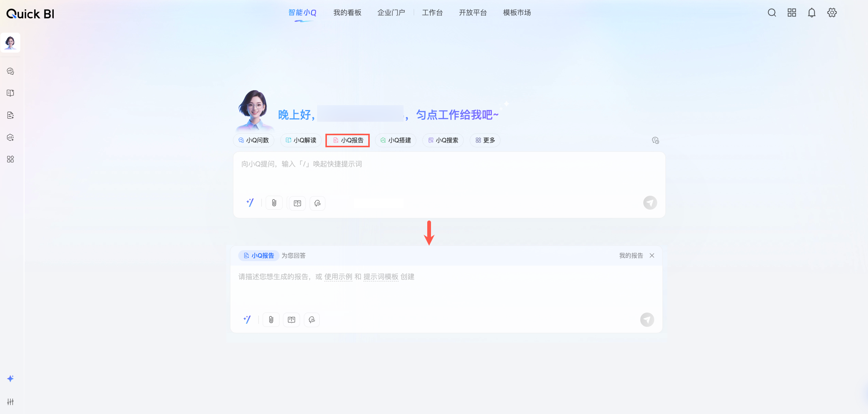The image size is (868, 414).
Task: Click the sparkle star icon in left sidebar
Action: (x=11, y=379)
